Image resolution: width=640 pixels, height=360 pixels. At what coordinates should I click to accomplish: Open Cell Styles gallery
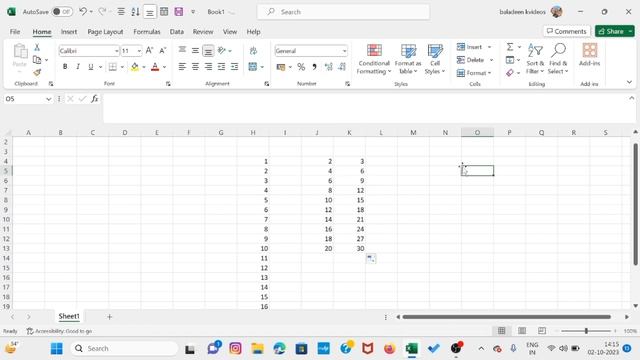(435, 59)
